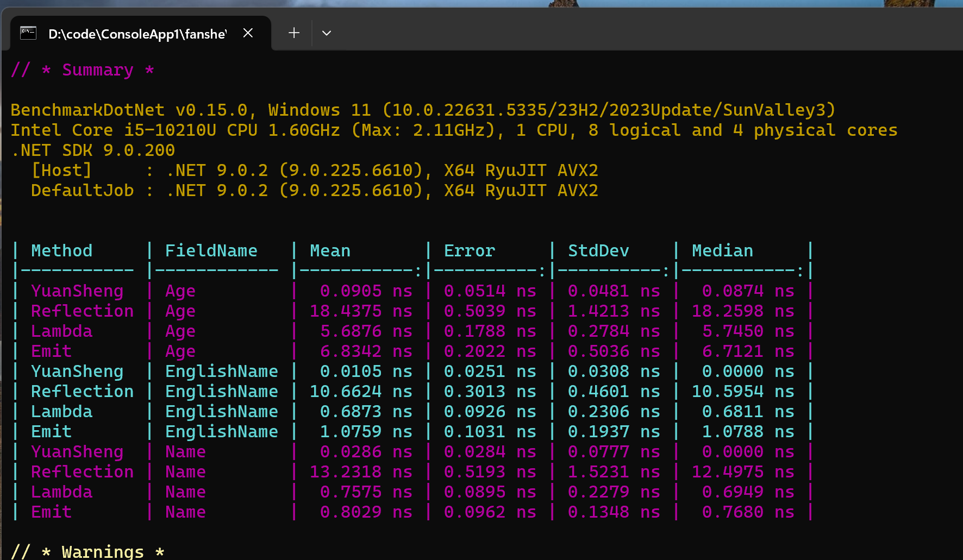963x560 pixels.
Task: Click the 'Median' column header
Action: coord(722,250)
